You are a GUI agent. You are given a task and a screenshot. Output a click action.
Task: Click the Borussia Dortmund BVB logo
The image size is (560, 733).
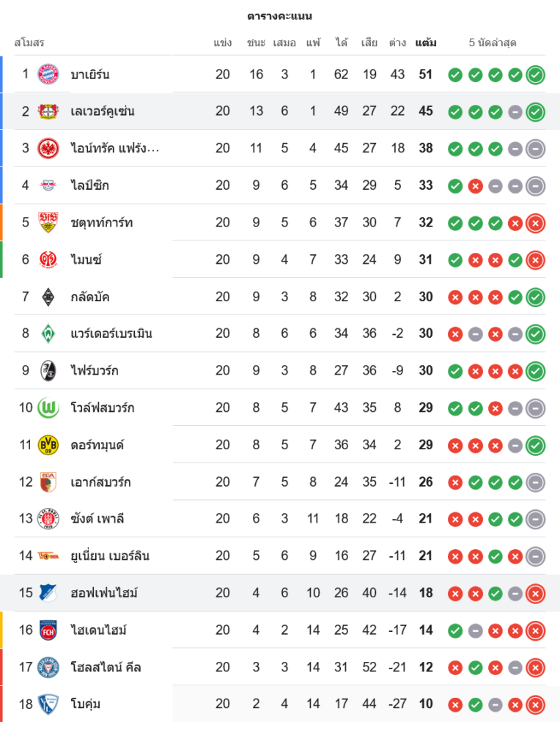click(48, 445)
